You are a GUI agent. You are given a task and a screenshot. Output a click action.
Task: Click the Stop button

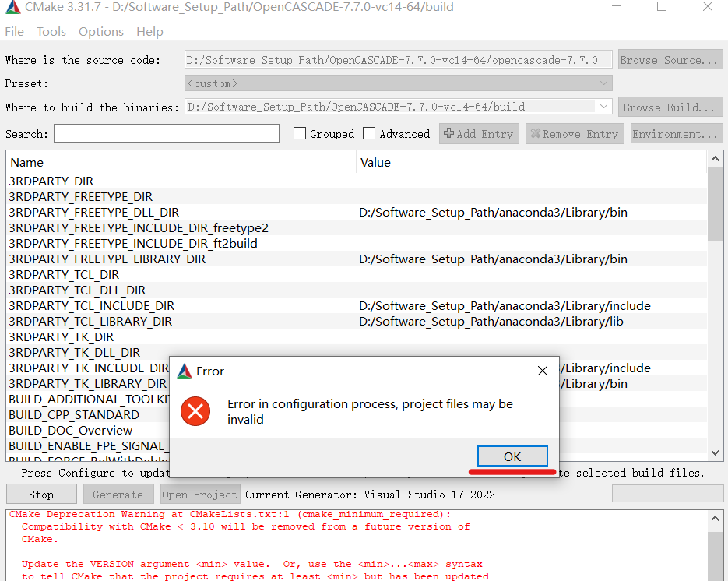[x=41, y=495]
